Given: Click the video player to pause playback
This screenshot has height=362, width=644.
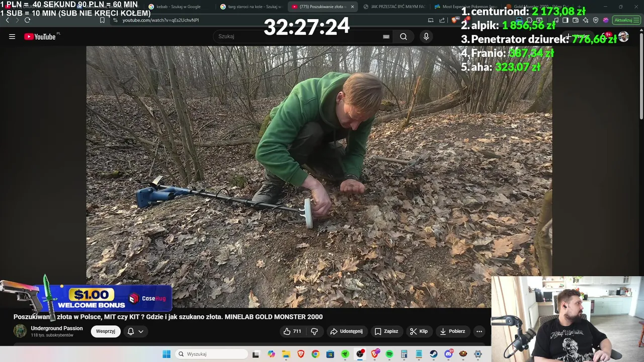Looking at the screenshot, I should pos(319,177).
